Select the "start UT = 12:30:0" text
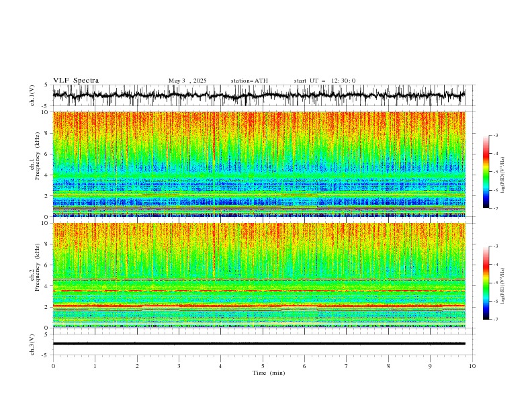The height and width of the screenshot is (411, 532). (324, 81)
